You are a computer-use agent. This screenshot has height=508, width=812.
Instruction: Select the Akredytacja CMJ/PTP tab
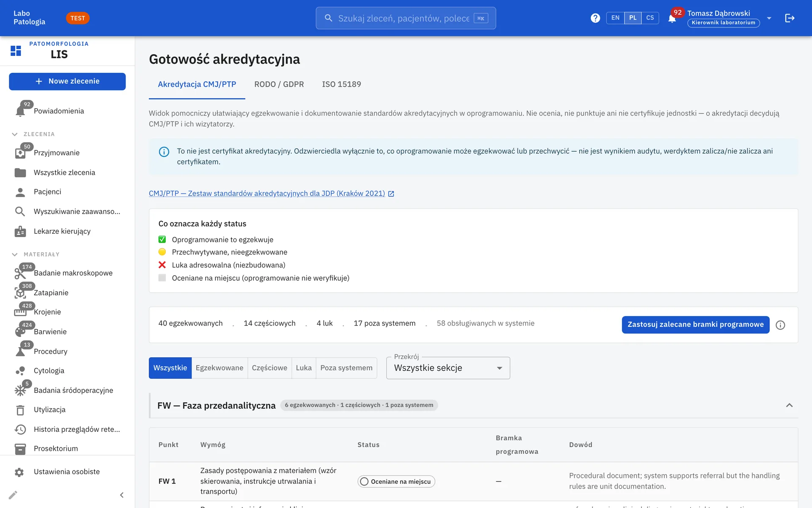(197, 84)
